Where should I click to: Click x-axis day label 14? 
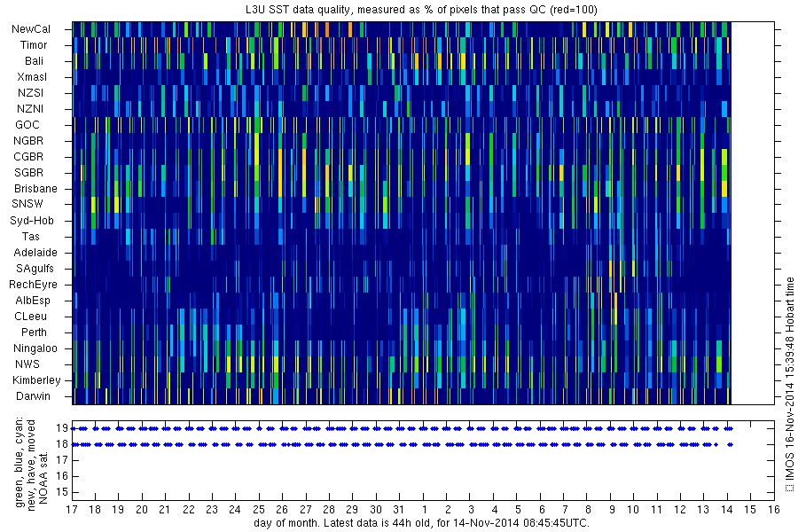pyautogui.click(x=727, y=509)
